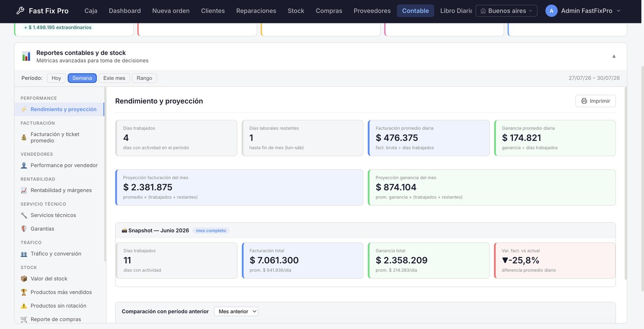The image size is (644, 329).
Task: Click the money bag icon of Facturación
Action: 24,137
